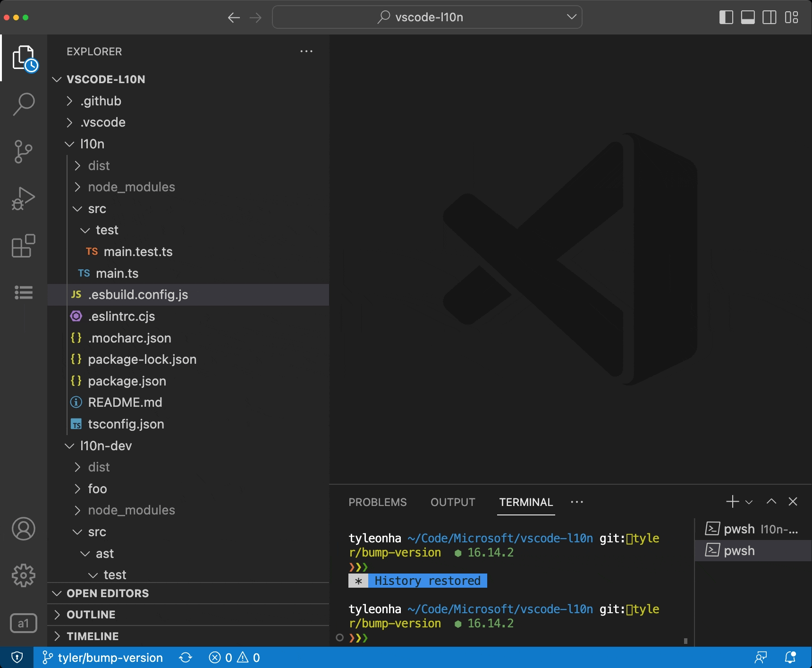
Task: Open the Explorer view in activity bar
Action: pos(24,58)
